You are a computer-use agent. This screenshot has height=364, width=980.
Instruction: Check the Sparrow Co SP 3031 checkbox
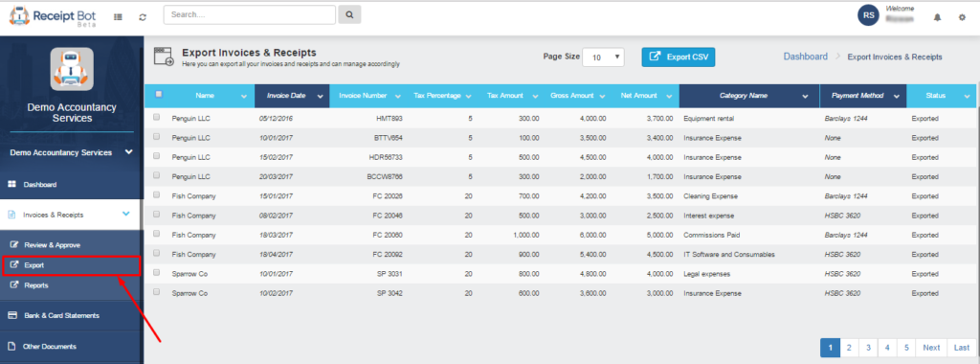[x=157, y=273]
